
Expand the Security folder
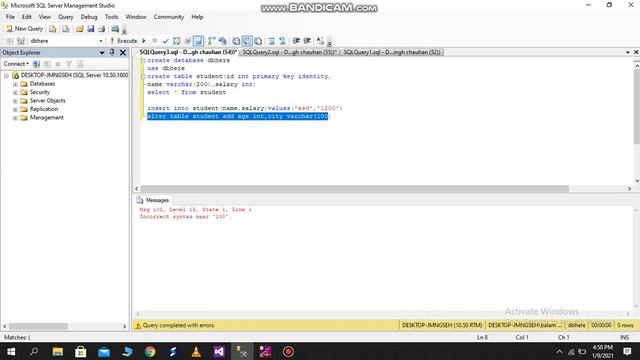click(x=15, y=93)
